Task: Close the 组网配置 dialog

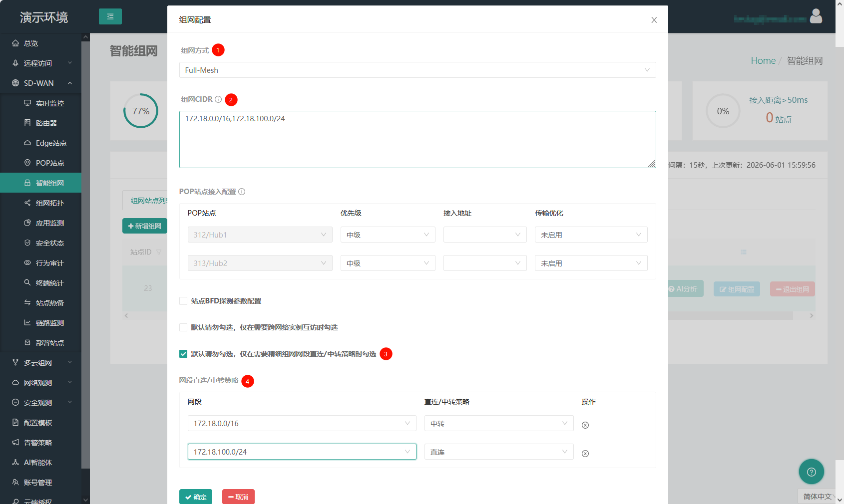Action: tap(654, 20)
